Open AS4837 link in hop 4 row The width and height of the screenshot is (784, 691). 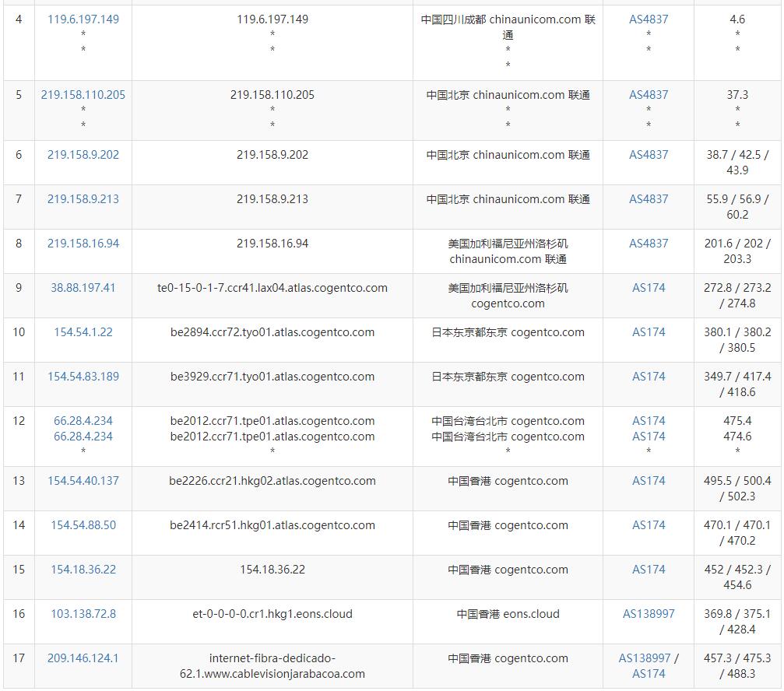pos(649,19)
